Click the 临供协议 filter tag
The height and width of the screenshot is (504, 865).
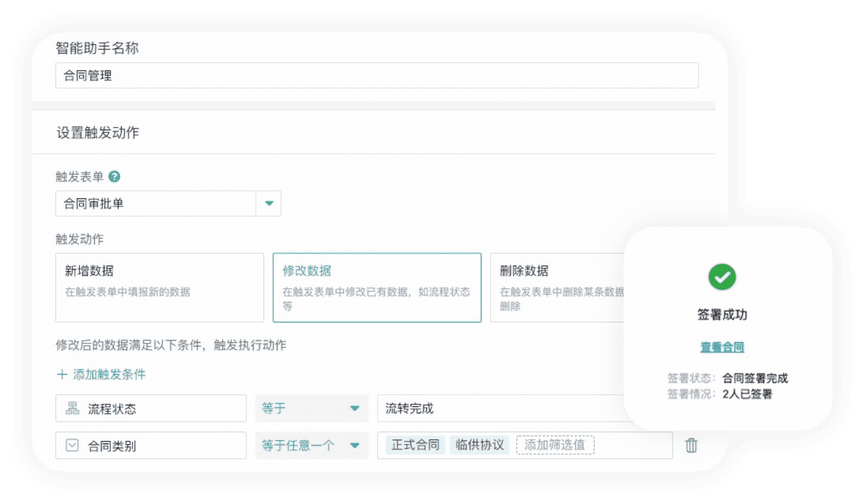pos(480,445)
